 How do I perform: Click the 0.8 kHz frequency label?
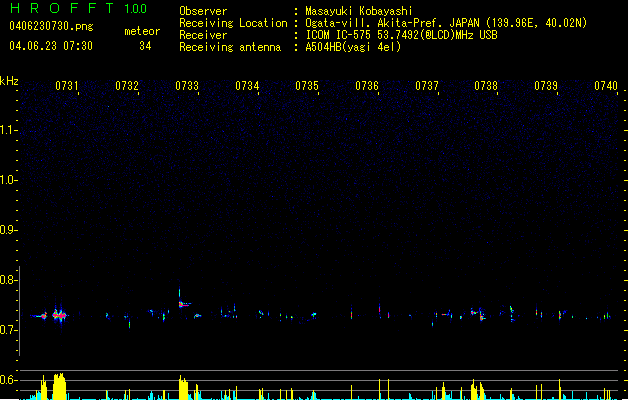click(x=8, y=280)
